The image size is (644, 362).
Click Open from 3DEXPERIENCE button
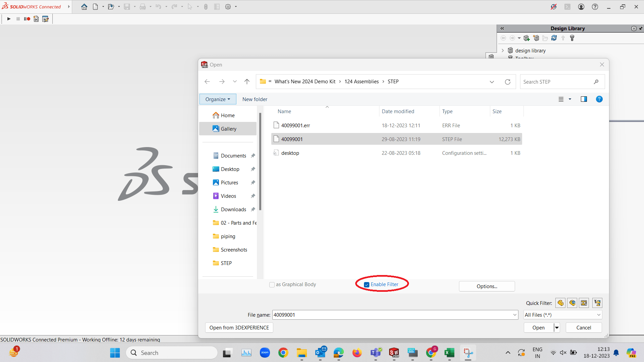[239, 328]
